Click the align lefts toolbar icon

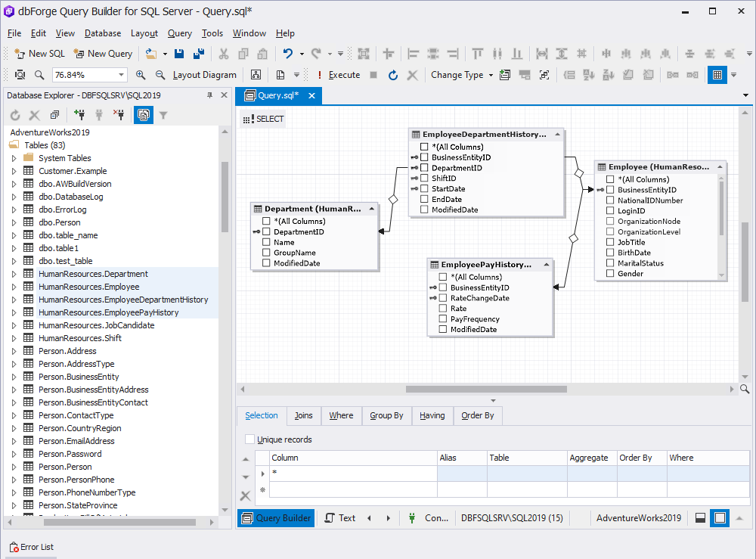[414, 54]
